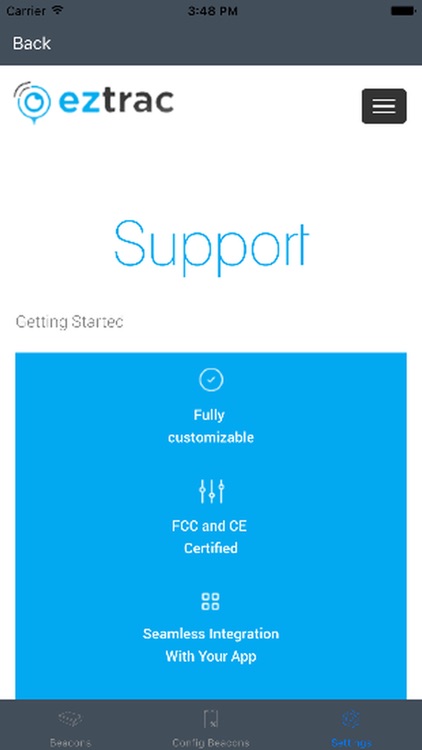Open the Config Beacons tab icon
This screenshot has height=750, width=422.
coord(211,718)
